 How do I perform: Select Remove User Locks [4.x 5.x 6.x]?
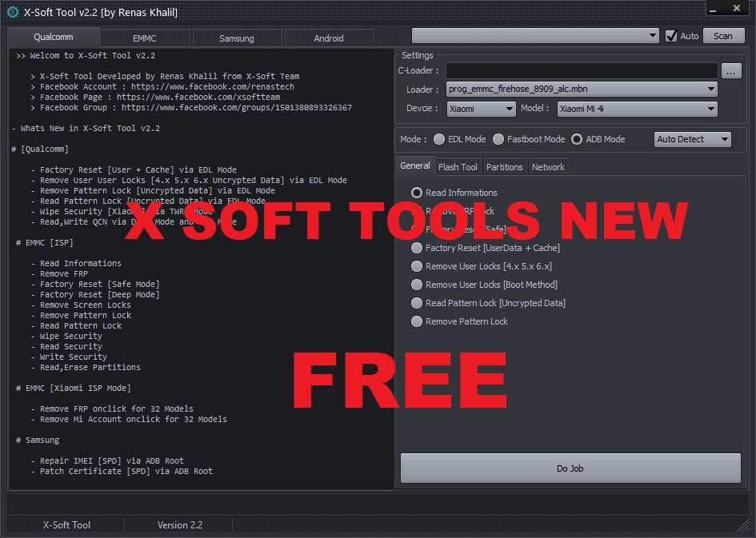tap(417, 266)
